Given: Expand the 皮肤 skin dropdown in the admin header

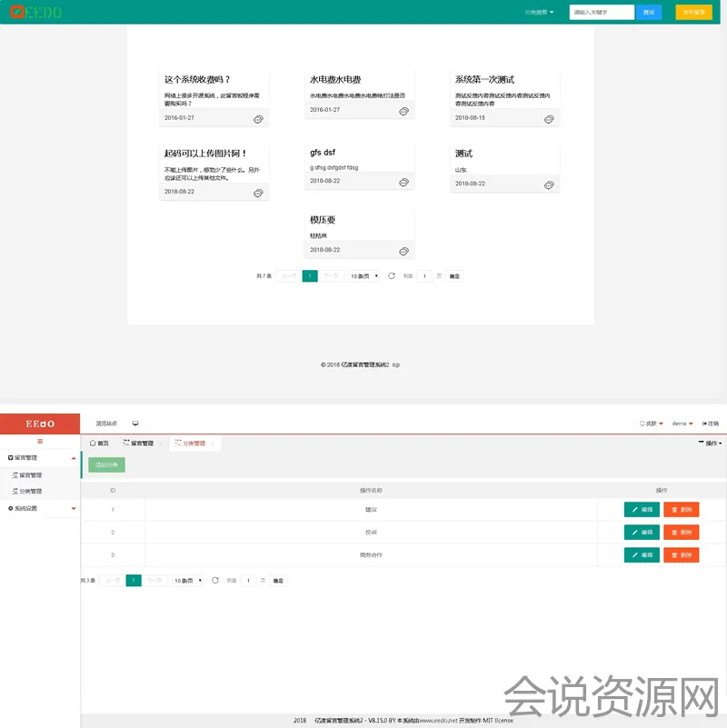Looking at the screenshot, I should (x=652, y=424).
